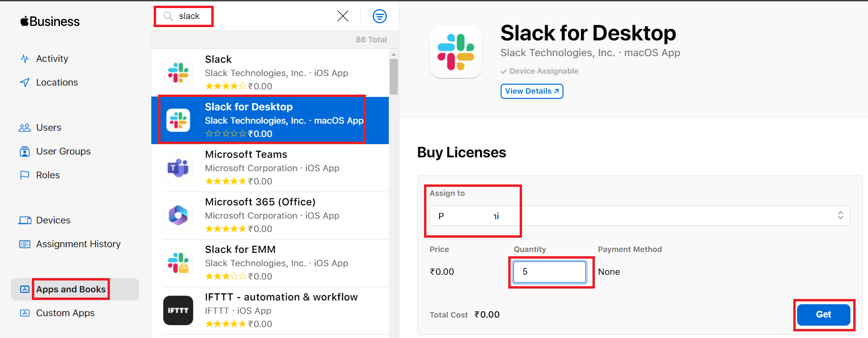Image resolution: width=868 pixels, height=338 pixels.
Task: Open View Details link
Action: coord(532,91)
